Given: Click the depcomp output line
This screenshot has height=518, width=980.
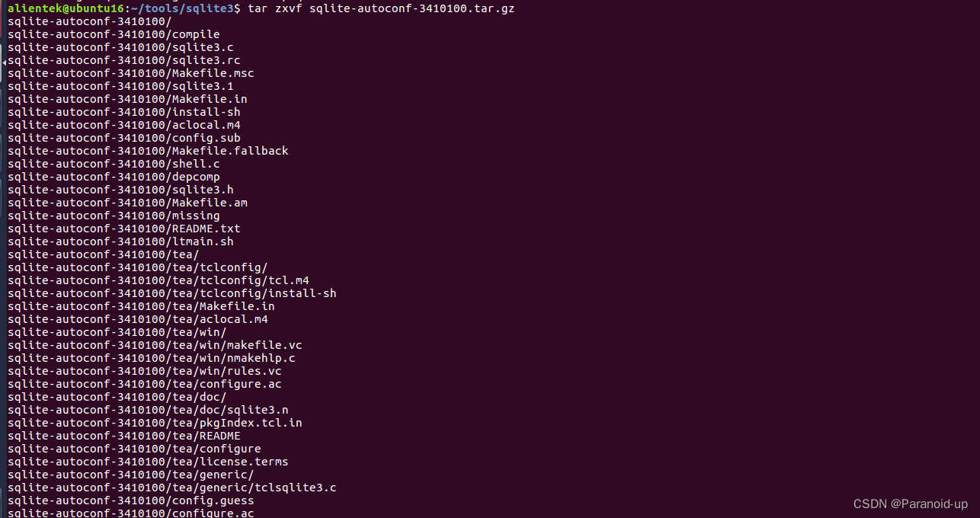Looking at the screenshot, I should pos(114,177).
